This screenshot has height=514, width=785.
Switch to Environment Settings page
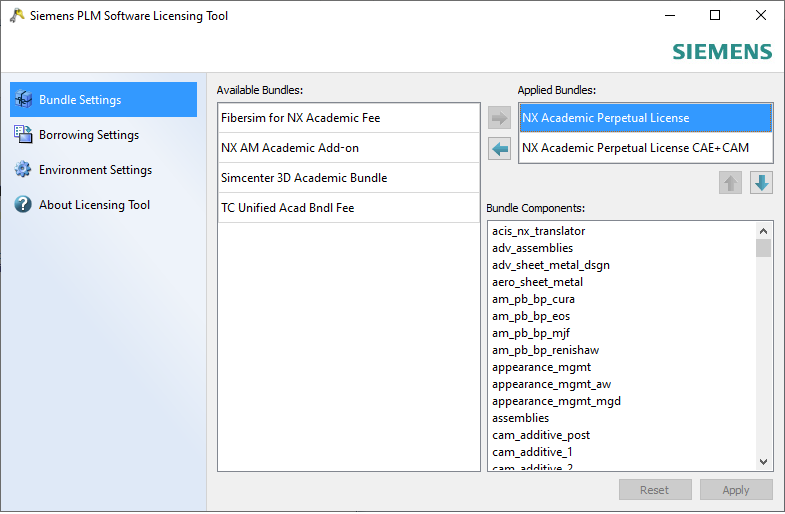(95, 170)
